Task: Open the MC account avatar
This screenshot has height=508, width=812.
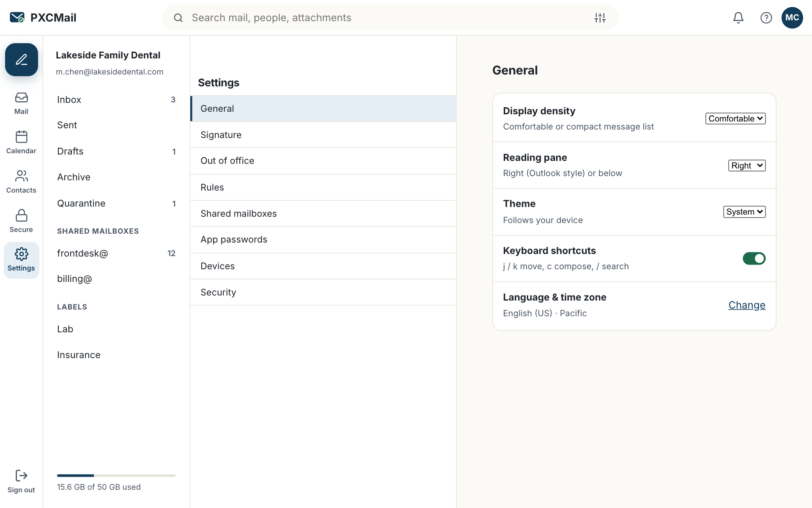Action: (792, 17)
